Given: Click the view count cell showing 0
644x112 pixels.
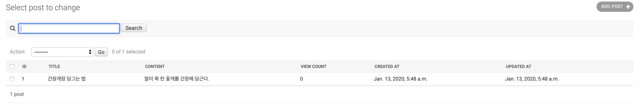Looking at the screenshot, I should point(301,79).
